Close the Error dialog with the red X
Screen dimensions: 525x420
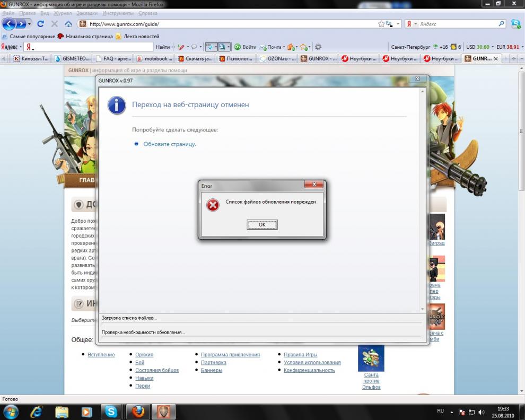click(x=314, y=185)
